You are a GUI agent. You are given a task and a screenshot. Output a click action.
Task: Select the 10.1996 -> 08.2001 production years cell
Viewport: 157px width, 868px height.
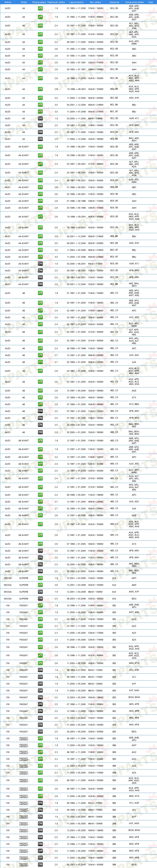[76, 89]
